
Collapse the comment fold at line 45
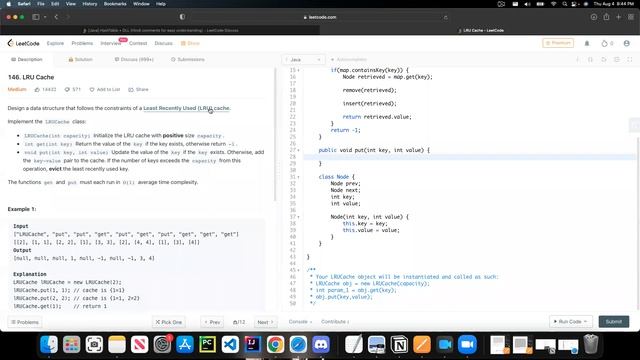click(298, 270)
